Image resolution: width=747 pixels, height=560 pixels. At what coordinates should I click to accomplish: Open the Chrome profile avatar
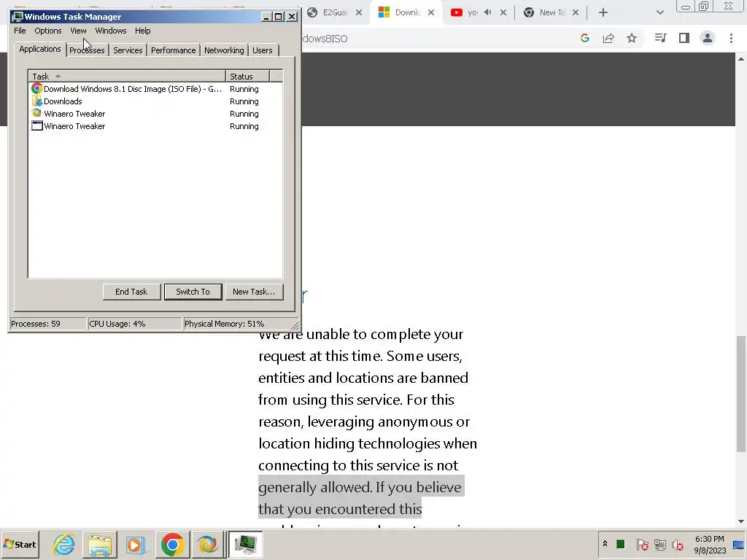pos(708,38)
